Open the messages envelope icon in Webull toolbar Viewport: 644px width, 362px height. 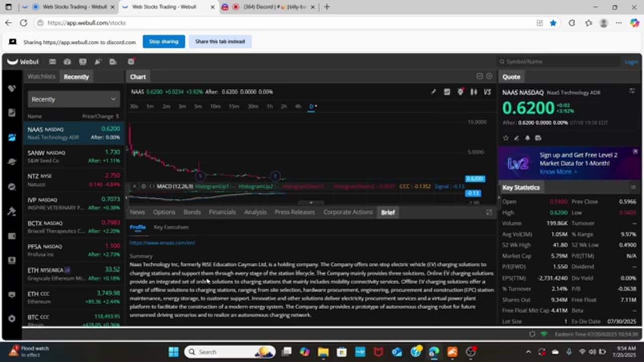[x=52, y=62]
